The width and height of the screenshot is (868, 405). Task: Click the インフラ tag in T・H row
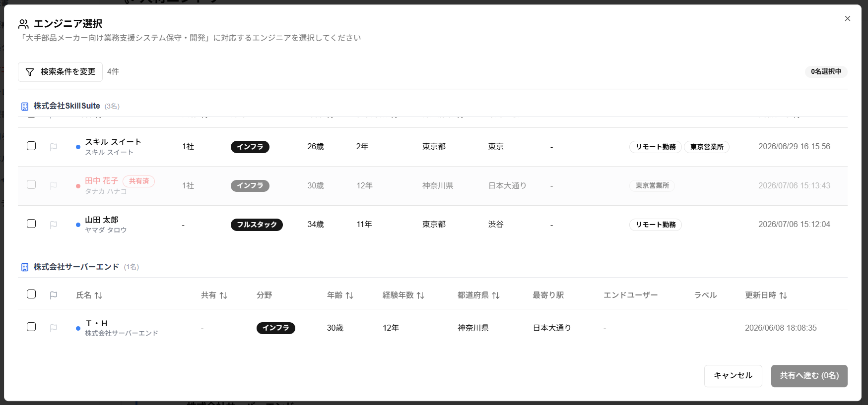(x=276, y=328)
